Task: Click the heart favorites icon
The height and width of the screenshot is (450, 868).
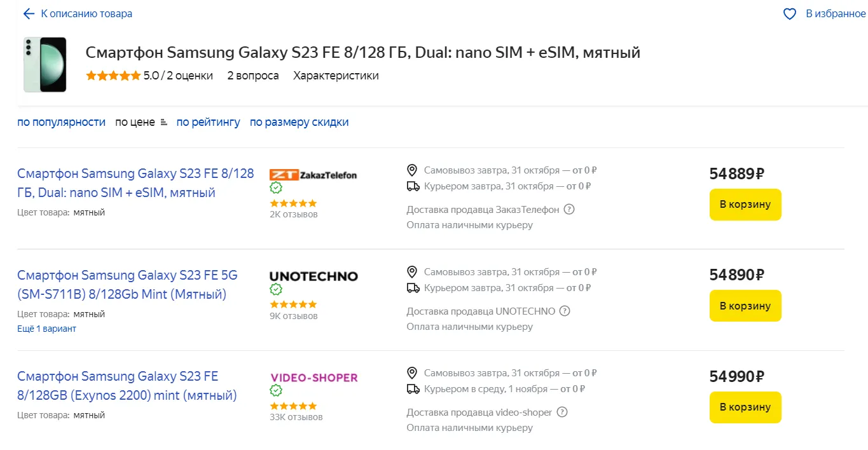Action: [x=789, y=14]
